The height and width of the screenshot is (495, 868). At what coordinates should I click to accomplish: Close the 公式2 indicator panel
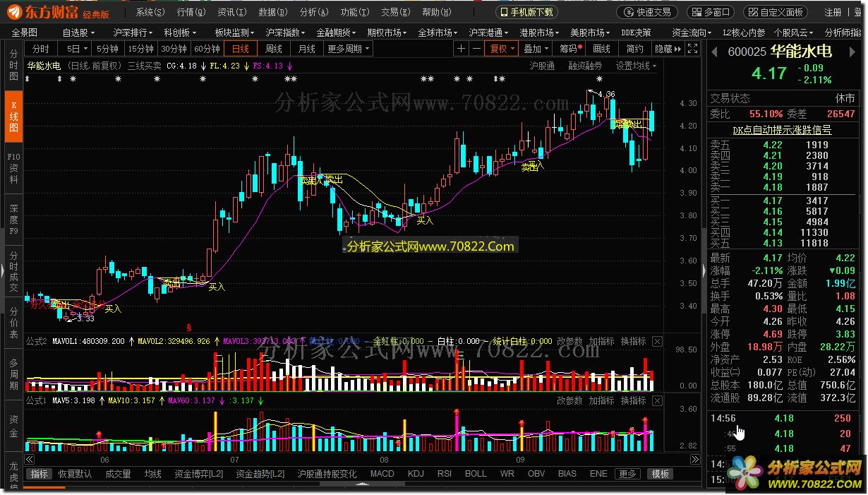(x=658, y=342)
